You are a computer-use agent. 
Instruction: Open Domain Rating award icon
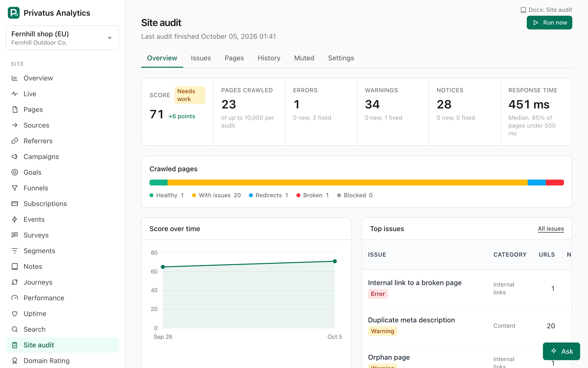(x=15, y=361)
